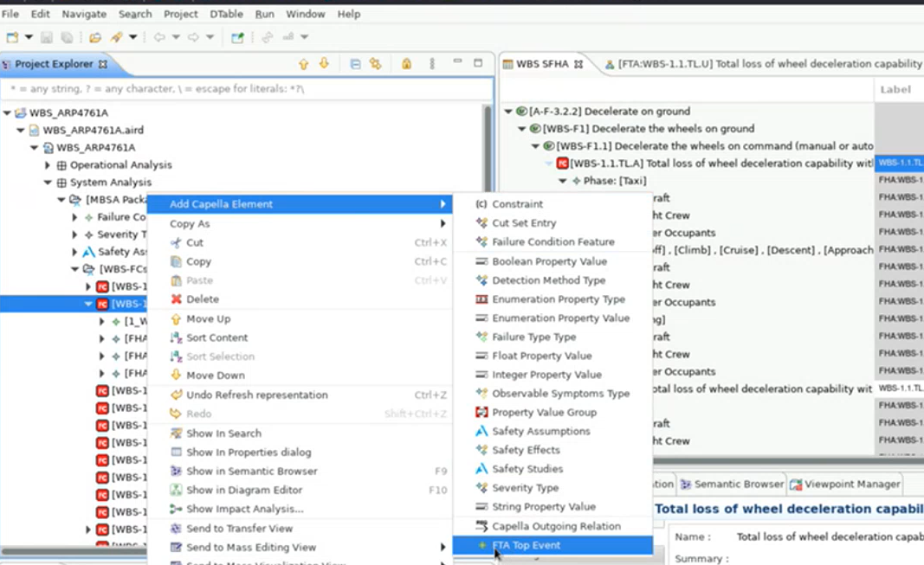Image resolution: width=924 pixels, height=565 pixels.
Task: Click Delete in the context menu
Action: [300, 299]
